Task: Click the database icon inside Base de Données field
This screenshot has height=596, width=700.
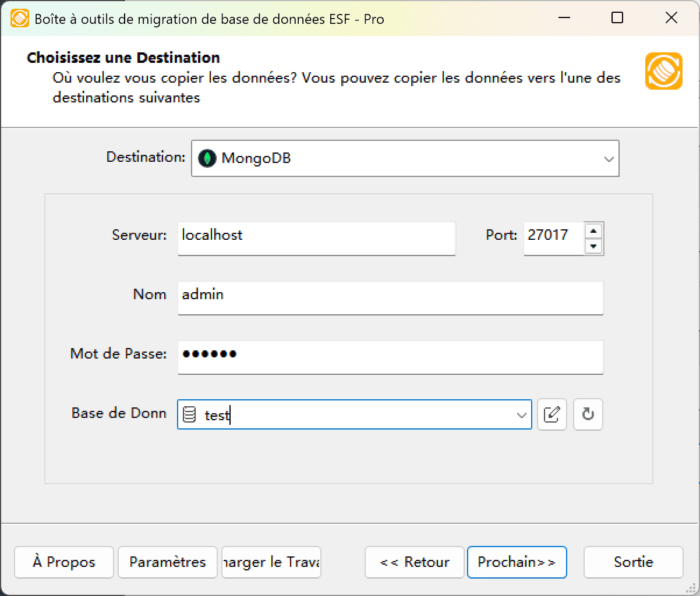Action: 190,414
